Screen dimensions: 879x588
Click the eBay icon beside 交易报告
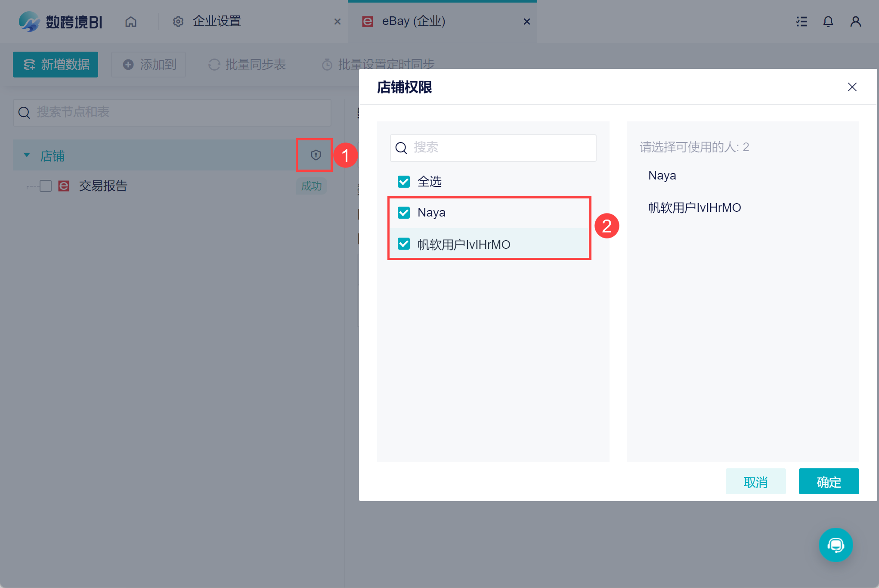pyautogui.click(x=64, y=186)
